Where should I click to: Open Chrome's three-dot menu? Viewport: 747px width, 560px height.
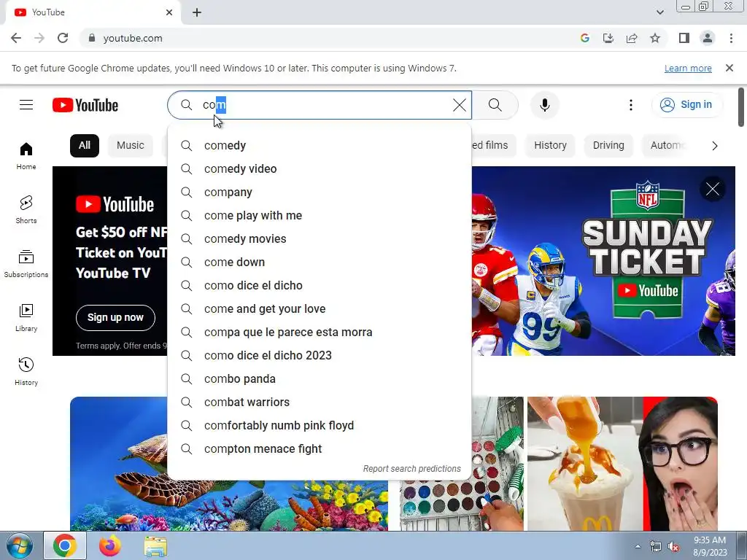[x=731, y=38]
